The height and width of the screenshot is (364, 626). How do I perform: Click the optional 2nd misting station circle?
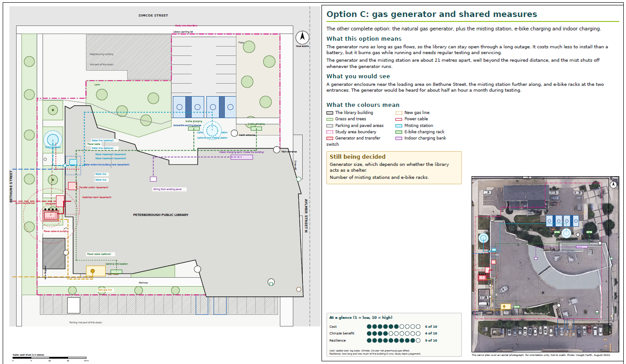coord(212,131)
